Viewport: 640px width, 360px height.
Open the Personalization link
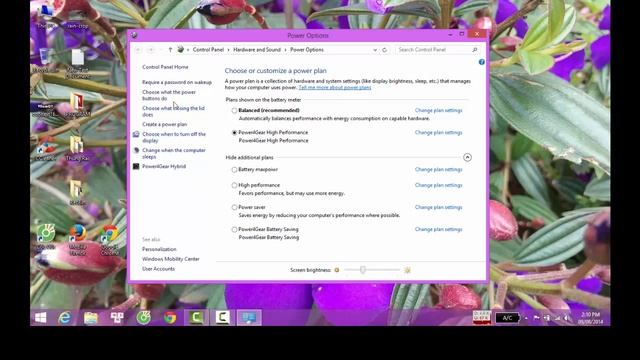[x=159, y=249]
